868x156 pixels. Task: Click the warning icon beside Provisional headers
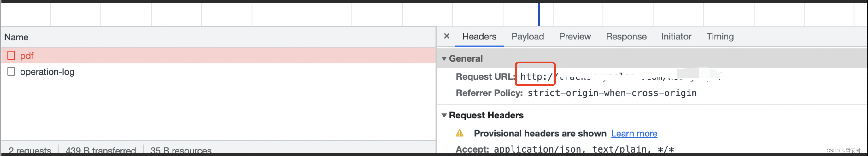tap(460, 133)
